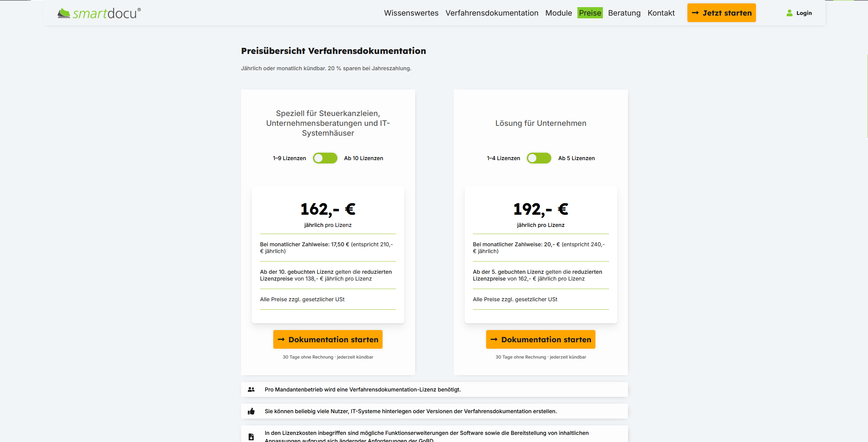
Task: Click Dokumentation starten for Steuerkanzleien
Action: click(x=328, y=339)
